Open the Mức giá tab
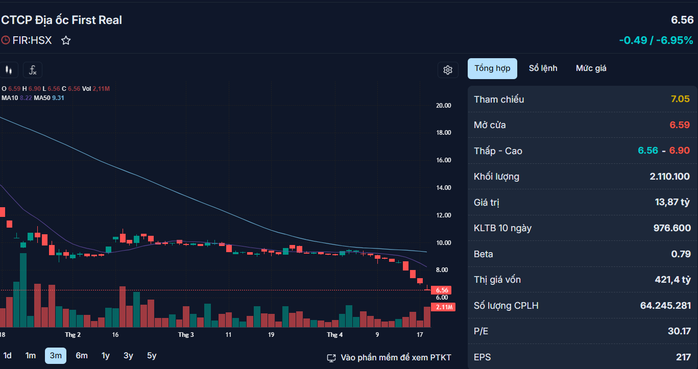The image size is (698, 369). [591, 69]
